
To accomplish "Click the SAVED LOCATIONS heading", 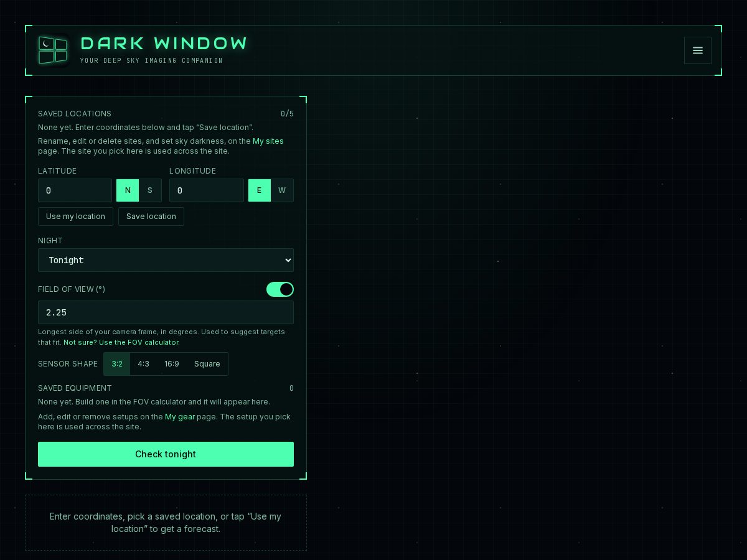I will pos(75,114).
